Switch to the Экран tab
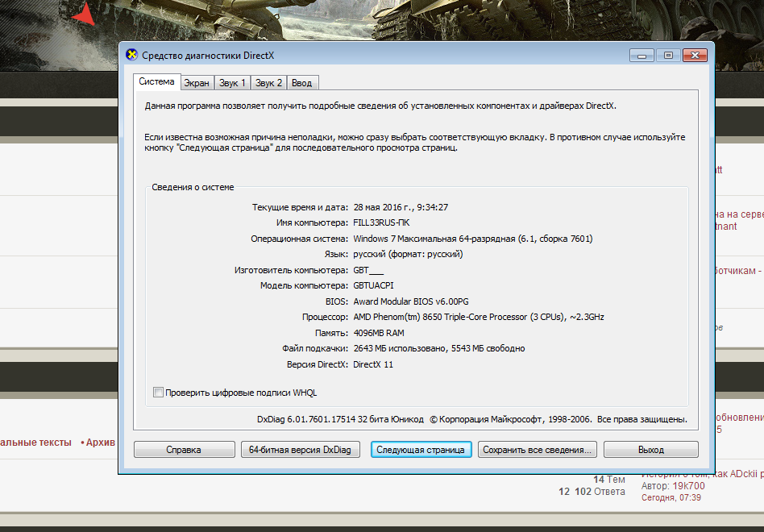Screen dimensions: 764x532 coord(196,83)
